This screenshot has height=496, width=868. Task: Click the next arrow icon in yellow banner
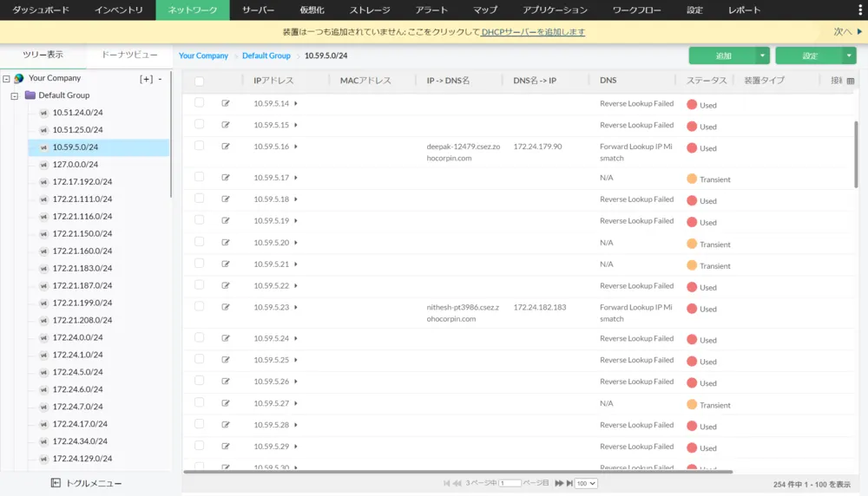point(859,31)
